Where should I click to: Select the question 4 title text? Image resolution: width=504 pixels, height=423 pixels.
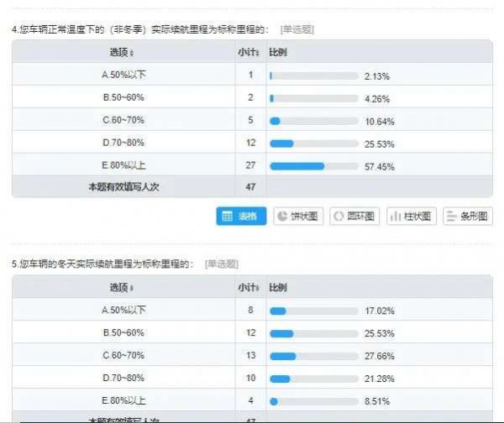click(139, 29)
